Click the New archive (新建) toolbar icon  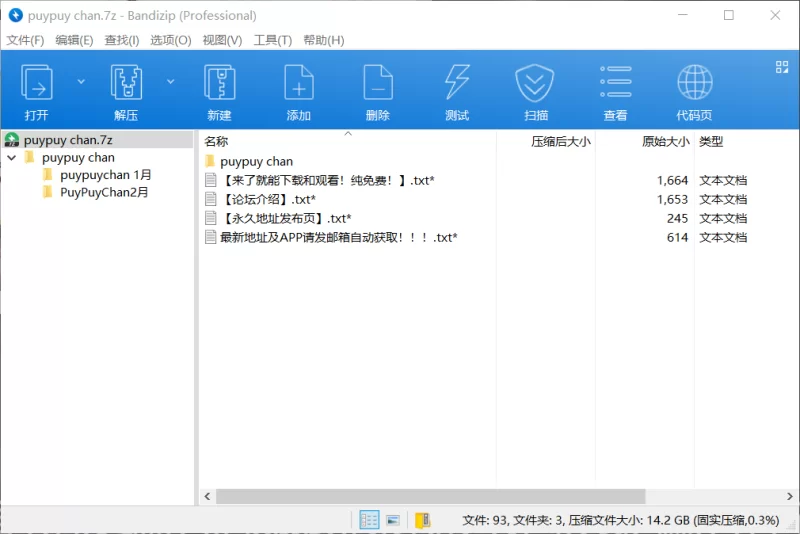tap(219, 82)
